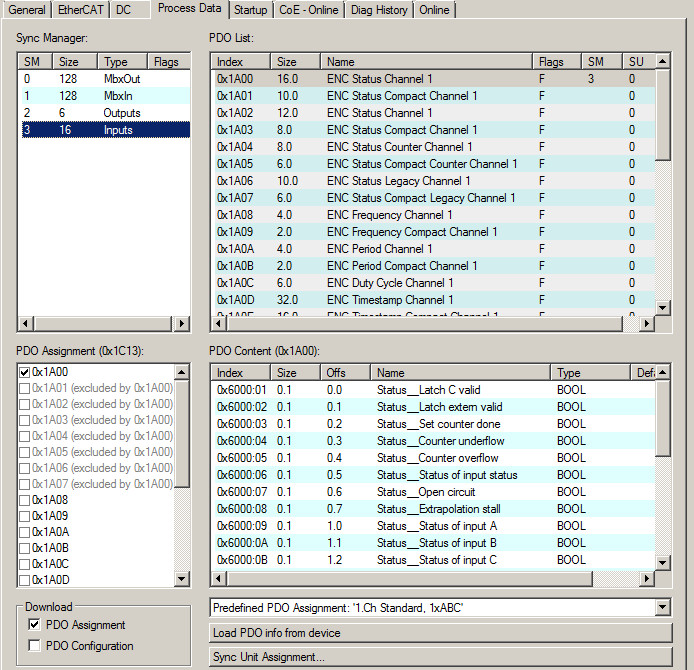The width and height of the screenshot is (694, 670).
Task: Switch to the General tab
Action: [27, 10]
